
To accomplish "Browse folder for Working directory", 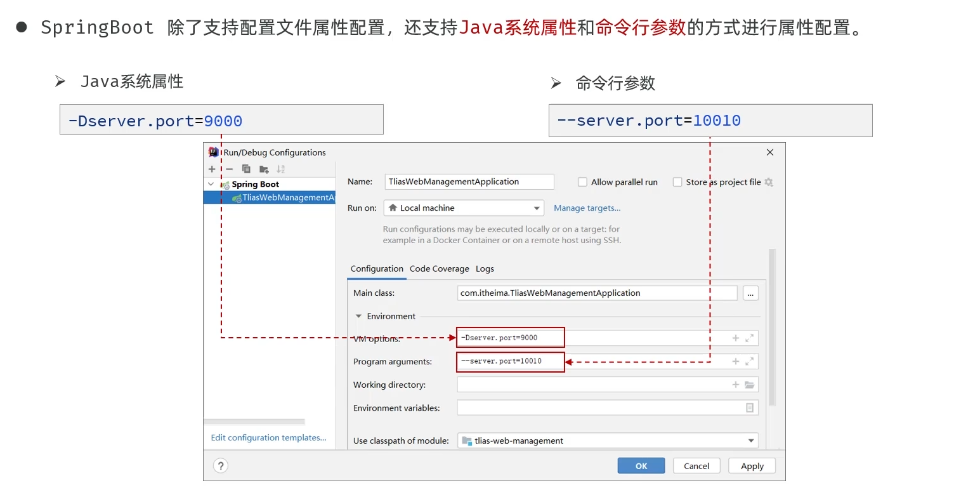I will pos(750,385).
